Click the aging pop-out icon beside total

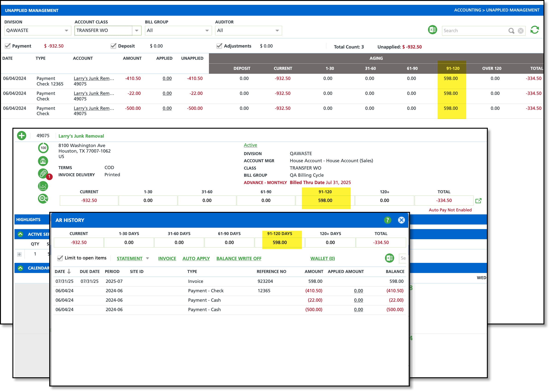[478, 201]
